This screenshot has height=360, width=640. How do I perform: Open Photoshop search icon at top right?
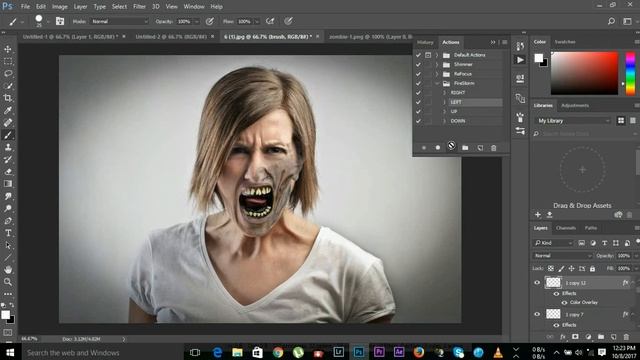pos(611,21)
